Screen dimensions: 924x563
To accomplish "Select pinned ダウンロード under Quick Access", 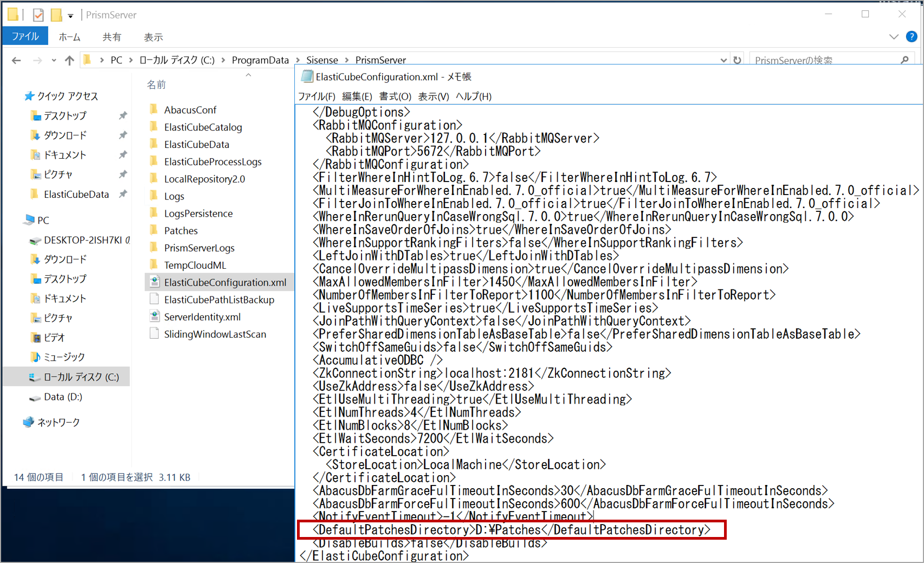I will [x=65, y=135].
